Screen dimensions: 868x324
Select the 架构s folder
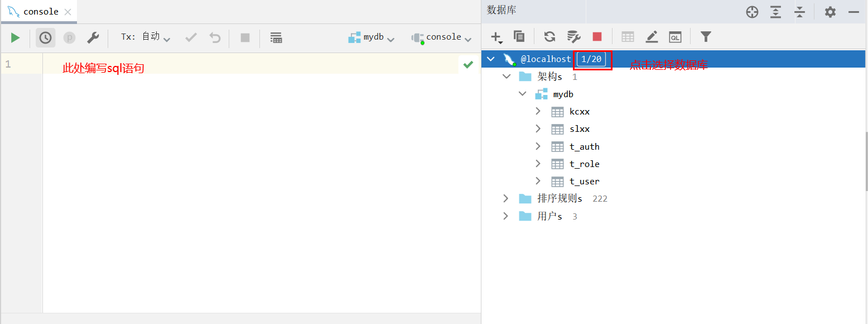click(549, 77)
